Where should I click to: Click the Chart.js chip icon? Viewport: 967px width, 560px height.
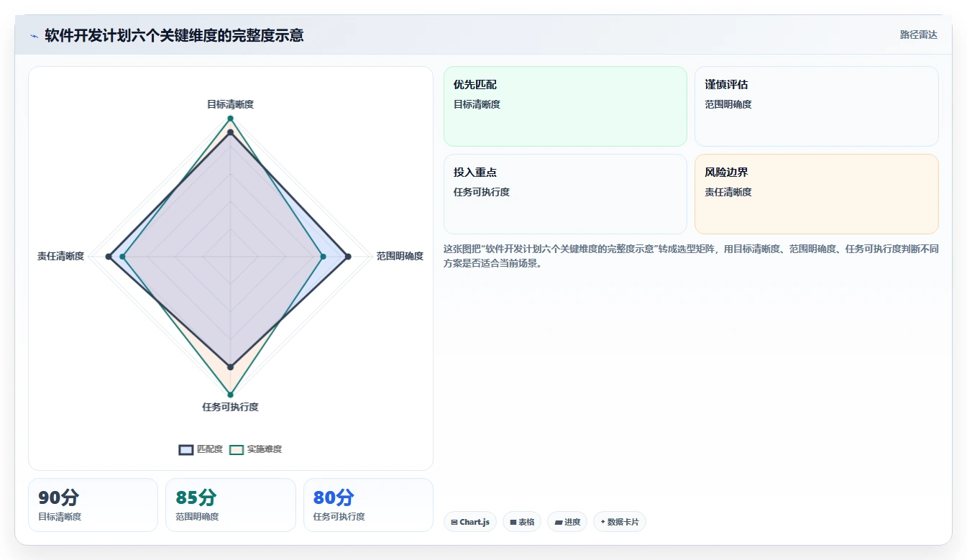tap(454, 522)
